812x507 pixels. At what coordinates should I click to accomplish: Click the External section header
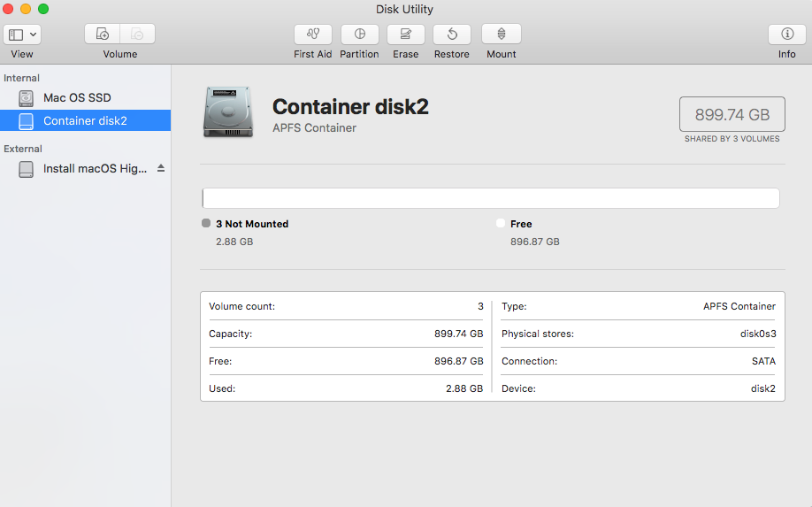(23, 150)
